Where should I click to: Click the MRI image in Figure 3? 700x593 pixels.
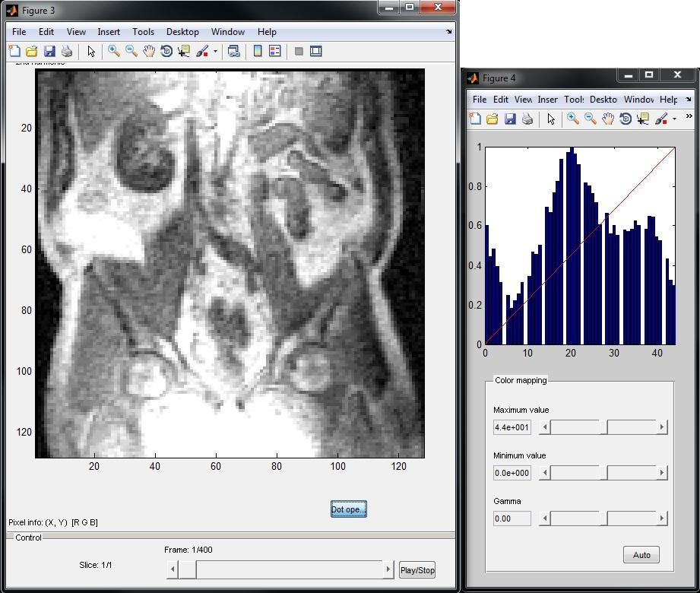click(230, 264)
